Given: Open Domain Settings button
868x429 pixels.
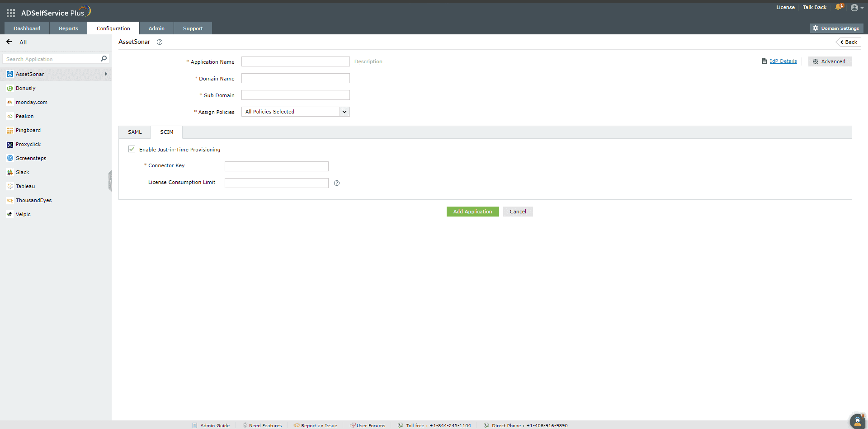Looking at the screenshot, I should pyautogui.click(x=837, y=28).
